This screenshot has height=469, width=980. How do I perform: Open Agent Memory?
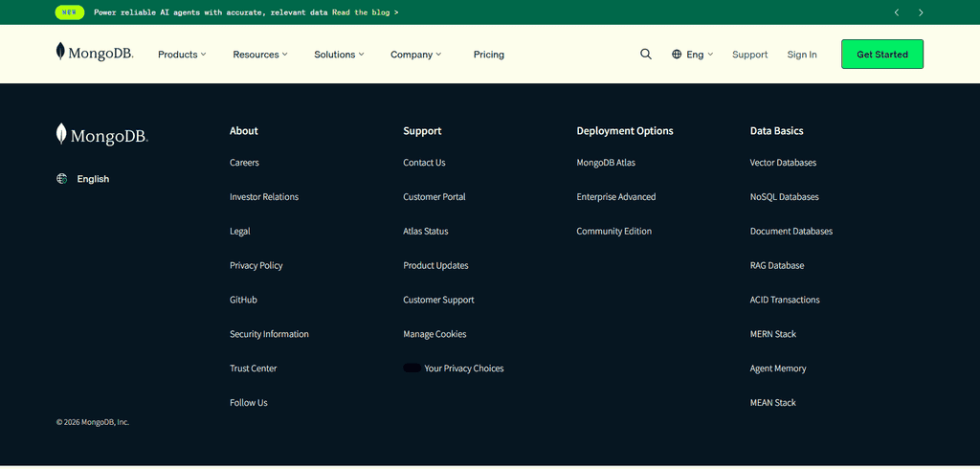778,368
